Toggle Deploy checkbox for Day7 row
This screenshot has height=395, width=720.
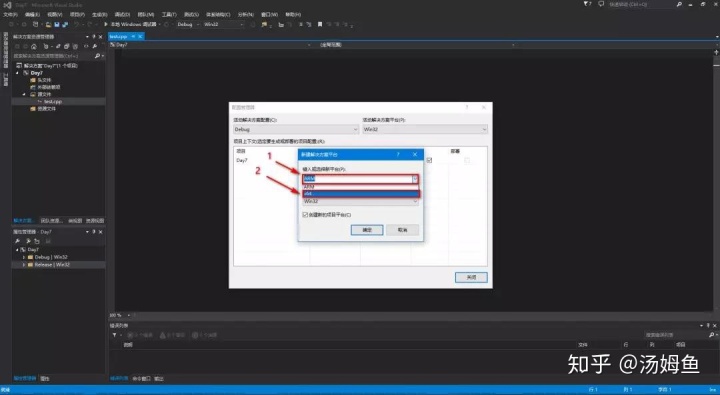[x=467, y=160]
